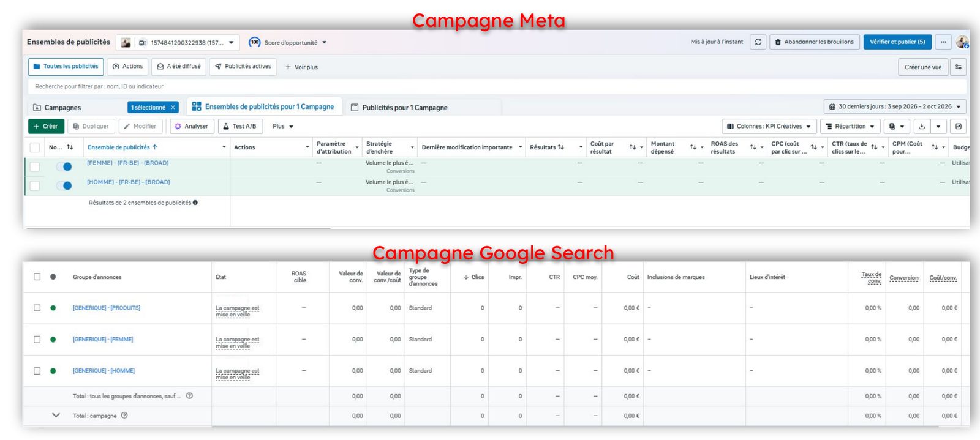
Task: Open the export options arrow beside download
Action: [x=938, y=126]
